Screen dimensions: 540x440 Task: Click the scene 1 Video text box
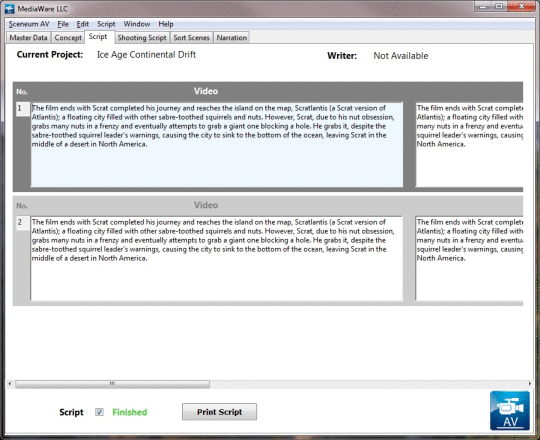[x=217, y=145]
